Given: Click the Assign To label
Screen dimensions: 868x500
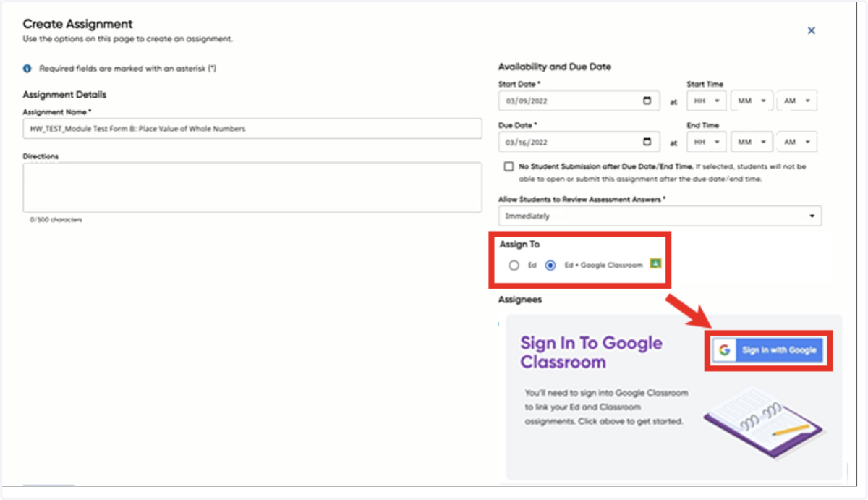Looking at the screenshot, I should pyautogui.click(x=519, y=245).
